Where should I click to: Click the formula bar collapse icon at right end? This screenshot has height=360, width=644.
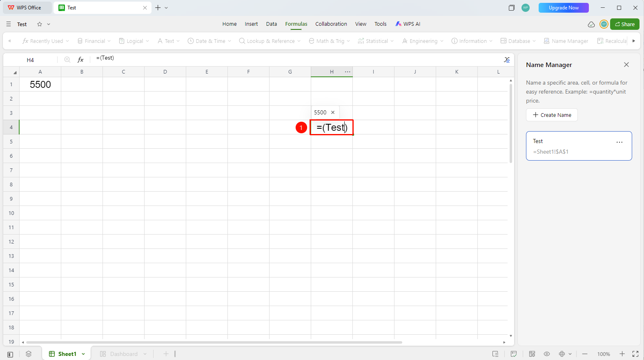(x=507, y=60)
